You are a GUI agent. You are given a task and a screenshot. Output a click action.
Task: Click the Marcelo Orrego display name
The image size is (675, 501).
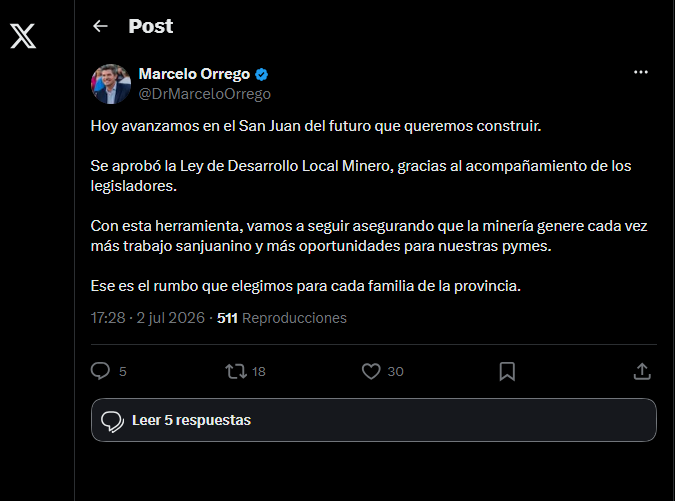pos(194,74)
